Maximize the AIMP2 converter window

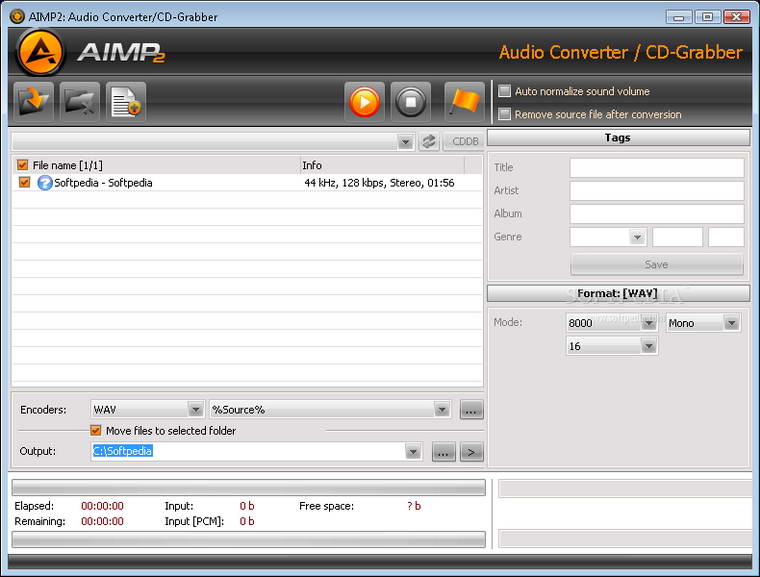tap(707, 17)
